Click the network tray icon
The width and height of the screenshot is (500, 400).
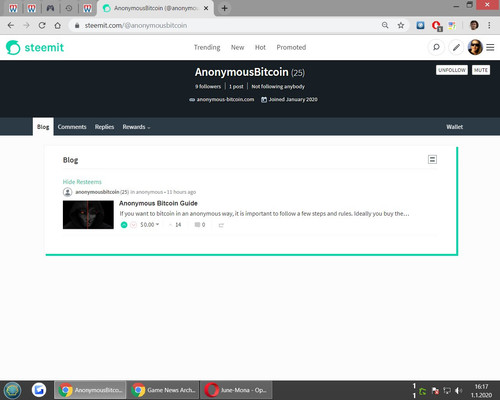coord(447,390)
